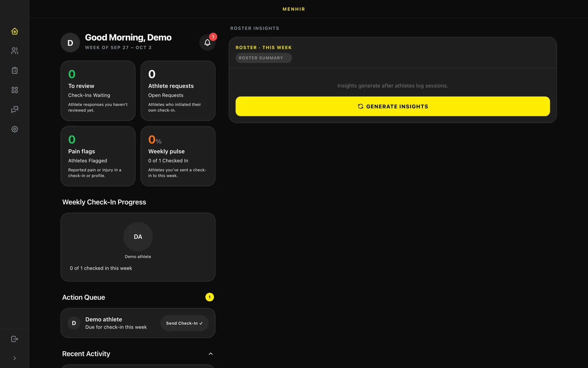Screen dimensions: 588x368
Task: Click the D profile avatar beside greeting
Action: [x=70, y=43]
